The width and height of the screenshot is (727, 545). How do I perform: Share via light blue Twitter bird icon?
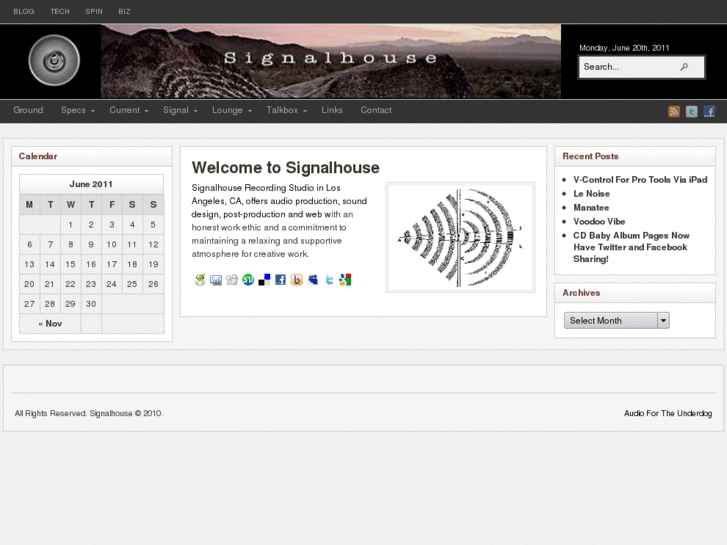329,280
